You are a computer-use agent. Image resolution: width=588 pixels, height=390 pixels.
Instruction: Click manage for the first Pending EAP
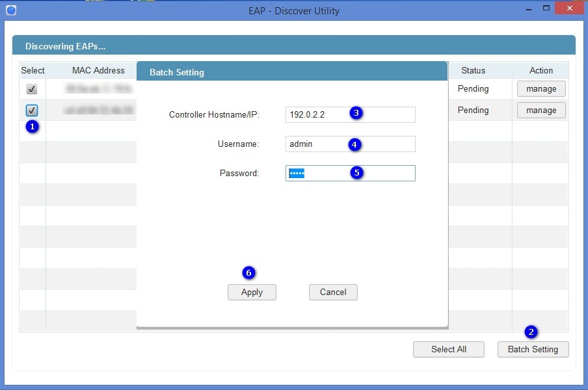pos(541,88)
